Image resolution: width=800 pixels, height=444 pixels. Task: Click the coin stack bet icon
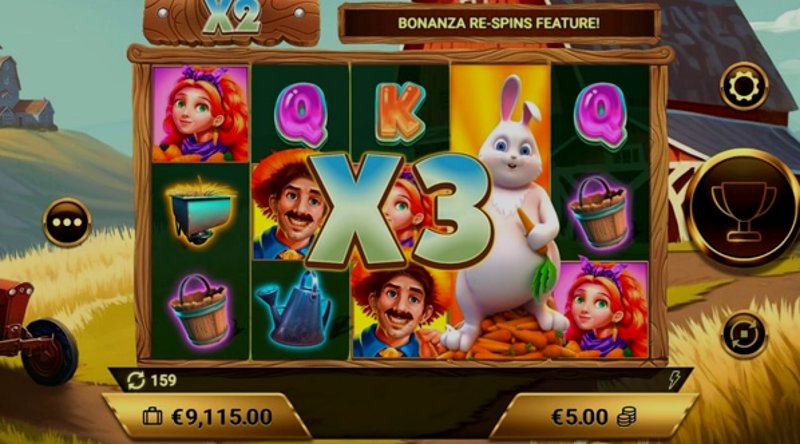point(627,417)
